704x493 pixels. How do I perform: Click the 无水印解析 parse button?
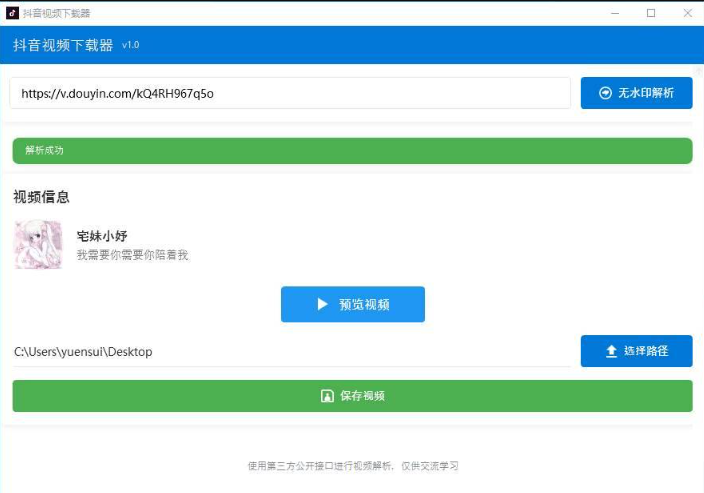tap(636, 93)
